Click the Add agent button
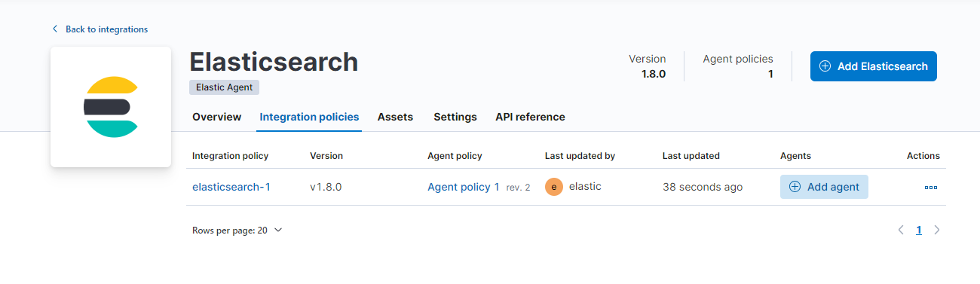 tap(824, 187)
